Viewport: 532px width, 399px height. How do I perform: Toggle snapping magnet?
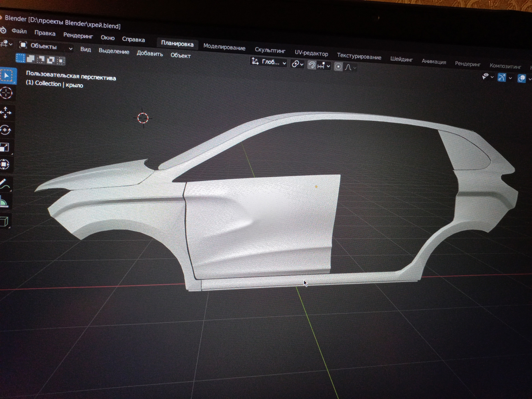click(x=312, y=65)
